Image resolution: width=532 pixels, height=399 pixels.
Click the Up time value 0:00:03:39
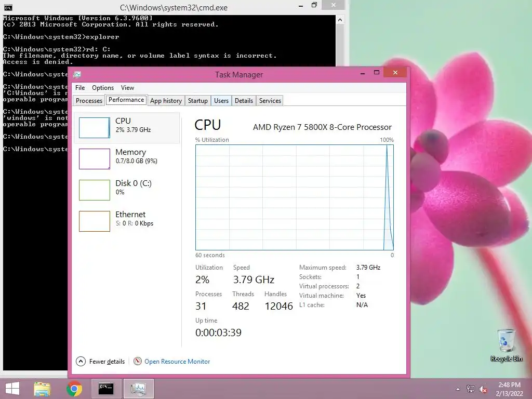[219, 332]
